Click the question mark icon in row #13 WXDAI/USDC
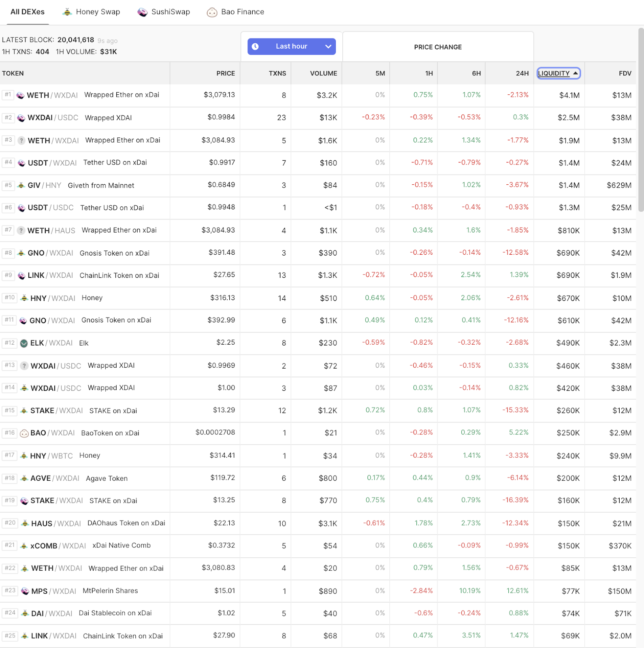Screen dimensions: 644x648 [x=24, y=366]
